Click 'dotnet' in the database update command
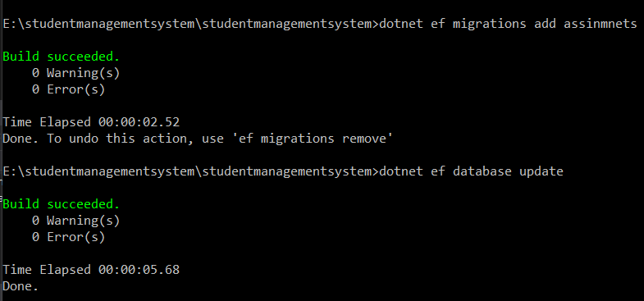The width and height of the screenshot is (644, 301). click(401, 171)
